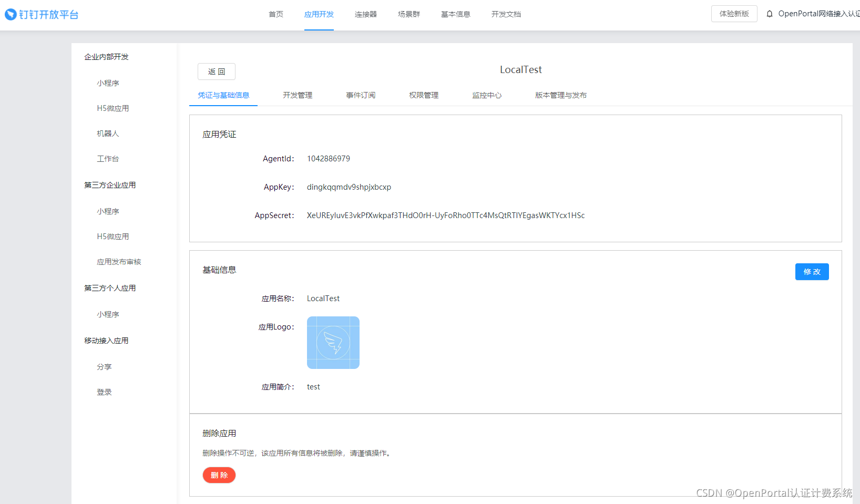860x504 pixels.
Task: Select 第三方个人应用 sidebar heading
Action: tap(110, 288)
